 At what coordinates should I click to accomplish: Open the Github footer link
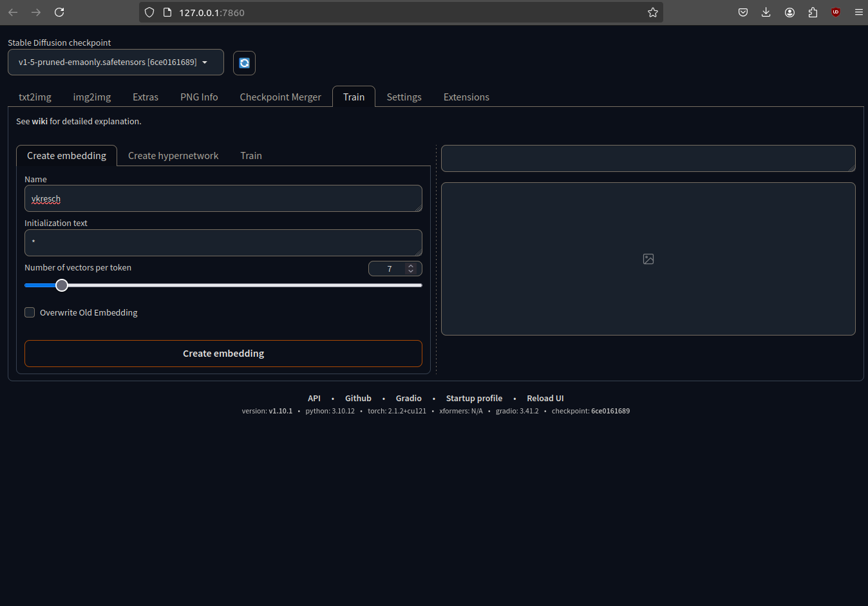[358, 399]
